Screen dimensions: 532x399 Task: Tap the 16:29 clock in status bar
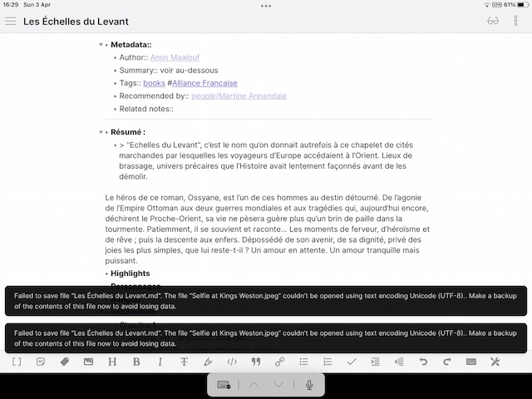(x=11, y=5)
